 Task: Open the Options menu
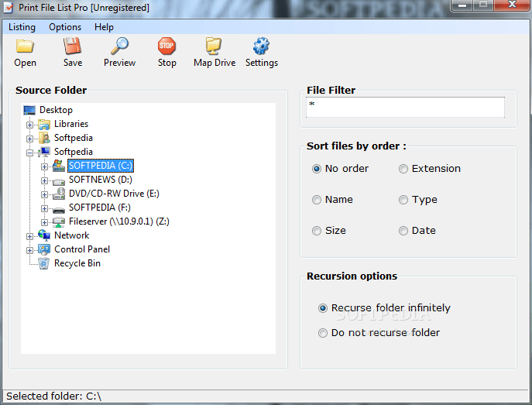pyautogui.click(x=65, y=27)
